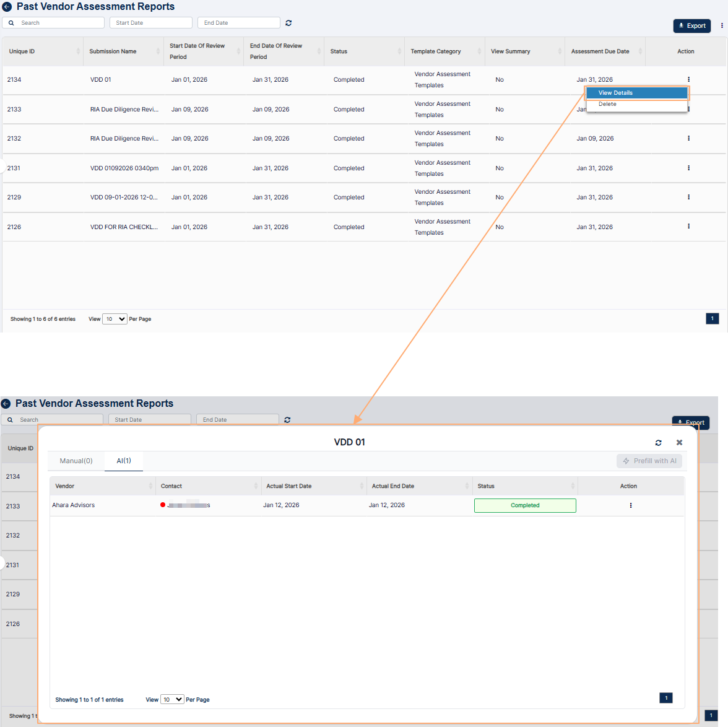Screen dimensions: 728x727
Task: Refresh the VDD 01 dialog data
Action: tap(658, 442)
